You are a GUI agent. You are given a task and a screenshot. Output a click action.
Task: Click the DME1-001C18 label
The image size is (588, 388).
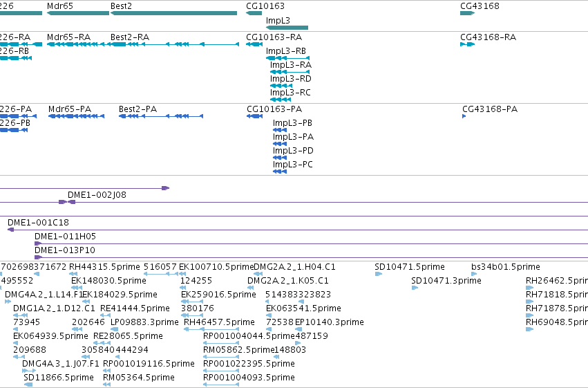pos(38,223)
